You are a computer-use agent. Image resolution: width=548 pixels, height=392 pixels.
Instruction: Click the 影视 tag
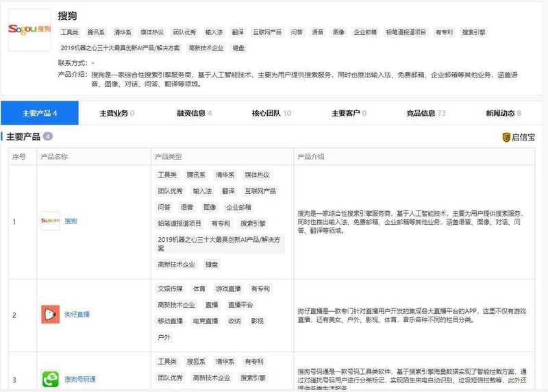257,321
